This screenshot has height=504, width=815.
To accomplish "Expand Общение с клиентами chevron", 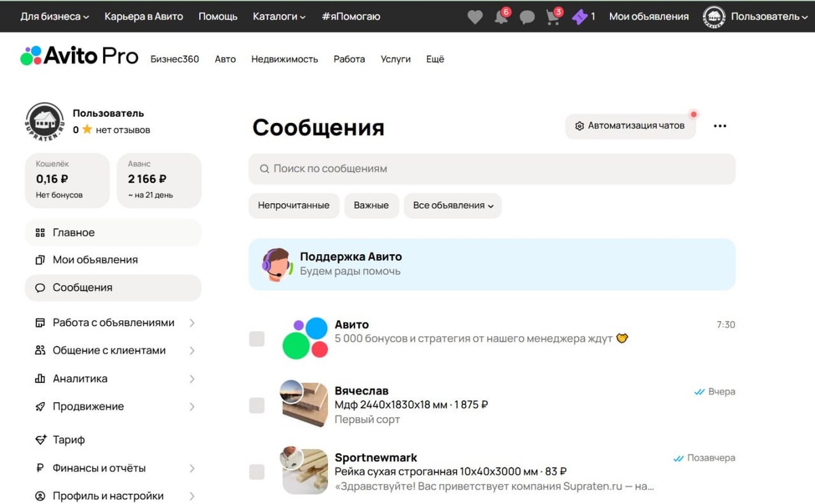I will 192,350.
